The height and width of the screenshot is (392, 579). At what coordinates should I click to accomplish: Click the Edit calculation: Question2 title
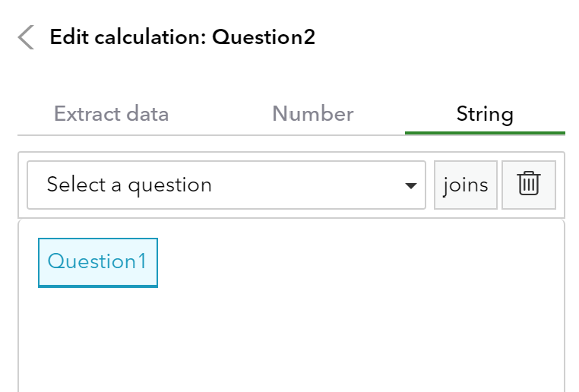click(182, 37)
